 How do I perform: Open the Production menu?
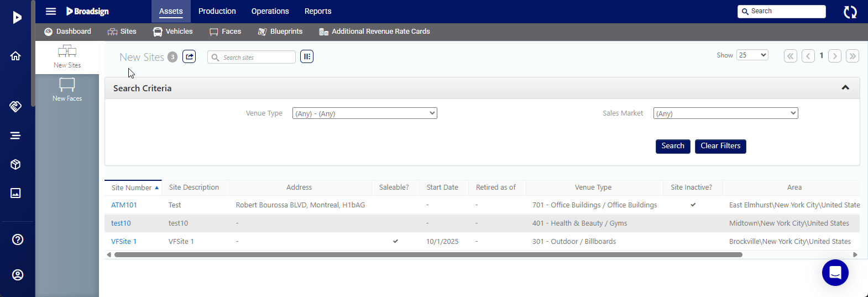point(217,12)
